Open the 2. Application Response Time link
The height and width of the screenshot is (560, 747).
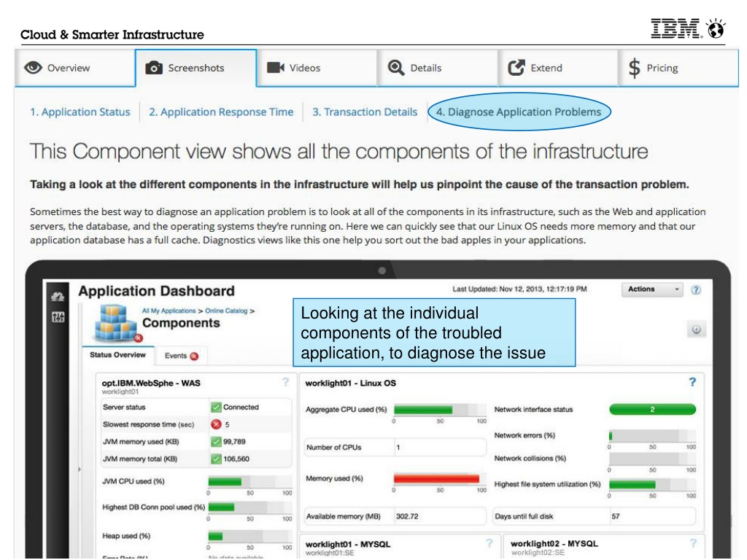(221, 112)
